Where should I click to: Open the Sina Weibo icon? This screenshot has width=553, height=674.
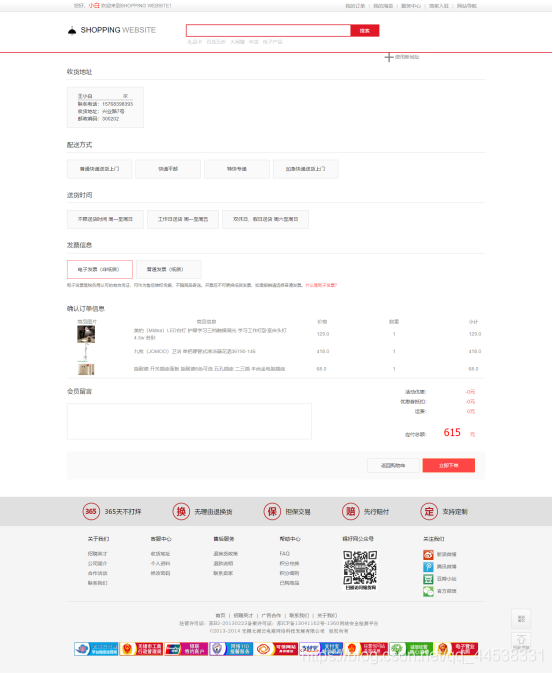pyautogui.click(x=428, y=555)
